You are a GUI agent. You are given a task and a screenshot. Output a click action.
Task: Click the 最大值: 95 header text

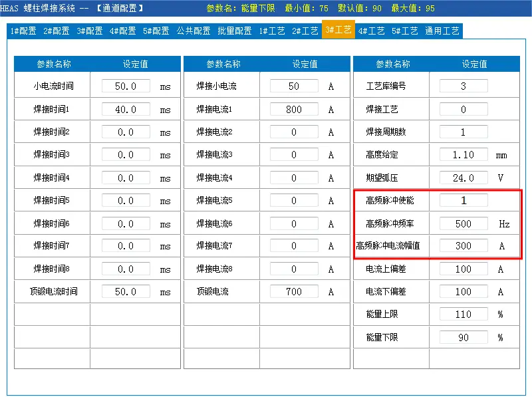(413, 8)
